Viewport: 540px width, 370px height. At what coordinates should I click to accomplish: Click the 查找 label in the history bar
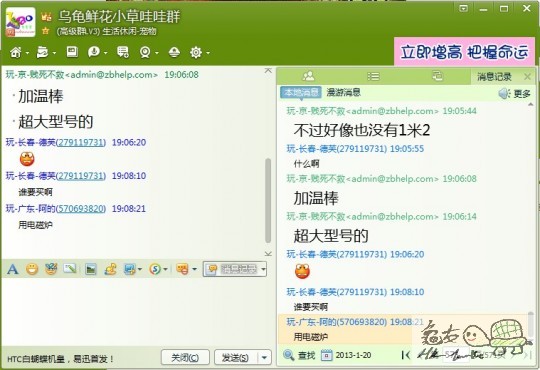(307, 355)
